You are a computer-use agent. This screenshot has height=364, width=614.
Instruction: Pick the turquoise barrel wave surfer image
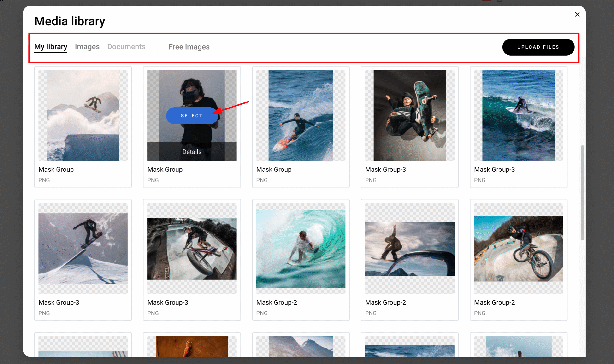click(x=301, y=249)
